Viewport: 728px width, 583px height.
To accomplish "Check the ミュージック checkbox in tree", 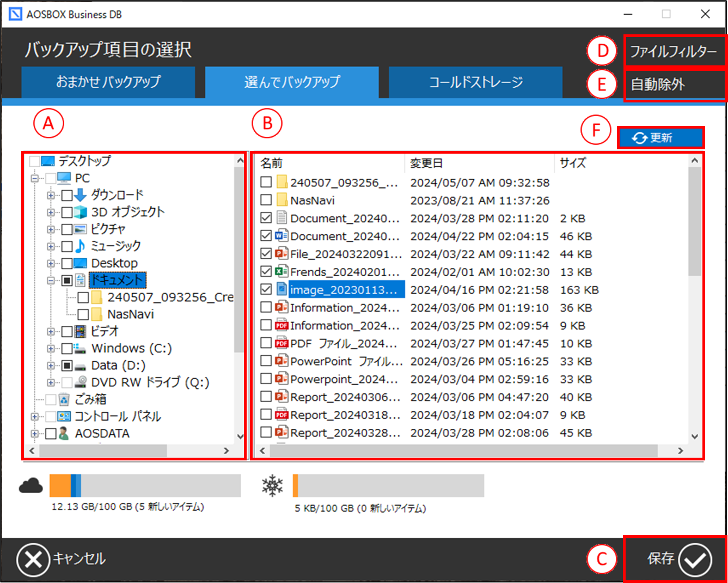I will [67, 246].
